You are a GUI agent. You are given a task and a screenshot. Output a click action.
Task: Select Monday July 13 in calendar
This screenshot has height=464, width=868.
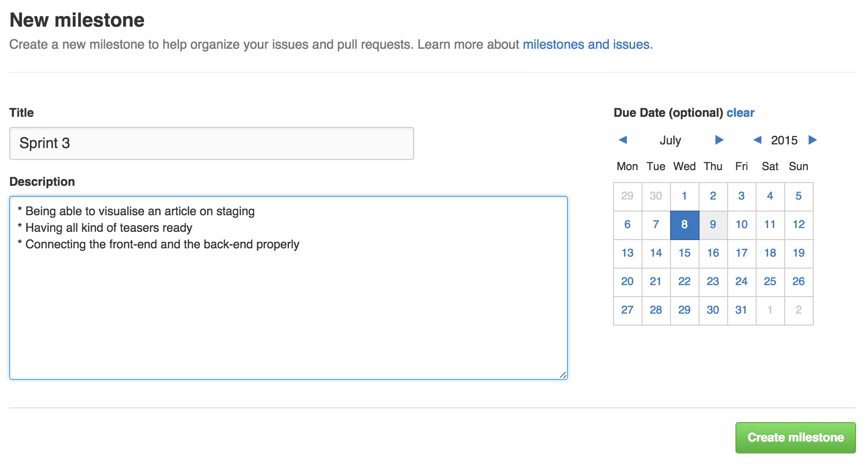[x=627, y=253]
